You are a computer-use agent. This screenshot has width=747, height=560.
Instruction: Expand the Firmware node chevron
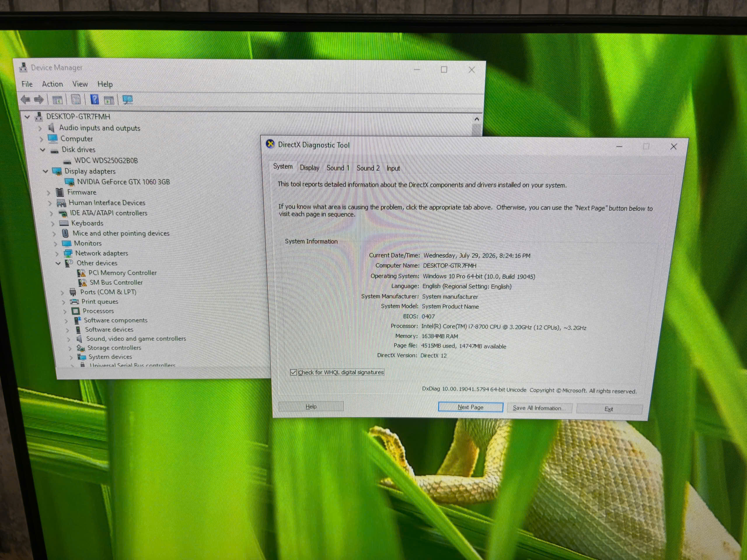tap(49, 193)
